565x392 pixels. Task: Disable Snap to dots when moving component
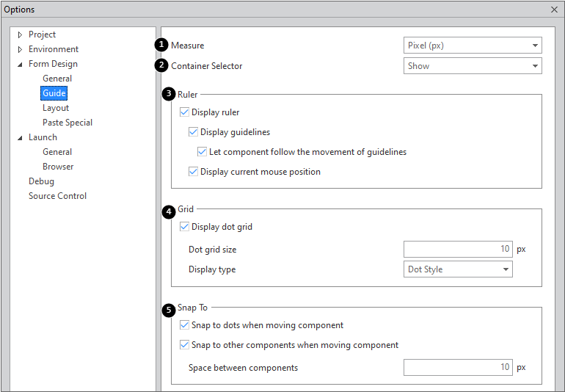pyautogui.click(x=184, y=325)
